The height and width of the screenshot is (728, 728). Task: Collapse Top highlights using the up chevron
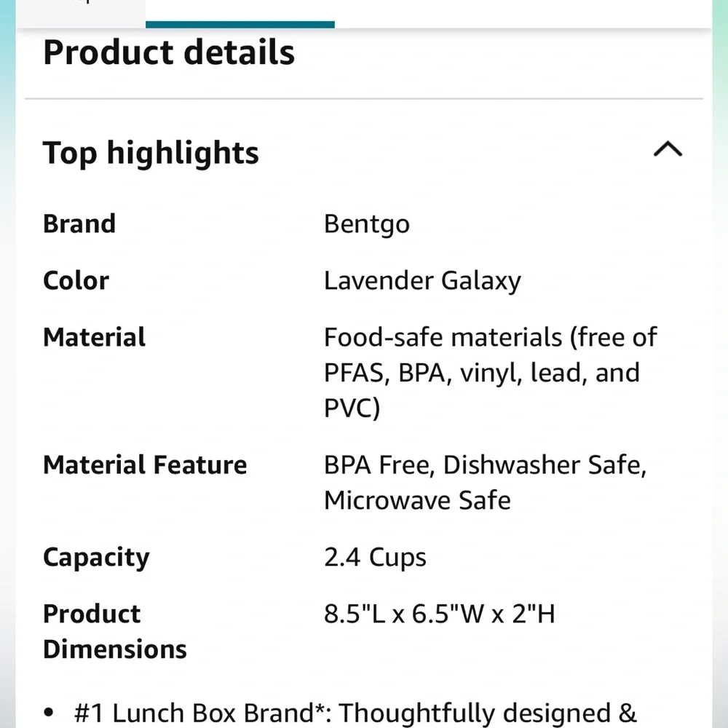(668, 149)
